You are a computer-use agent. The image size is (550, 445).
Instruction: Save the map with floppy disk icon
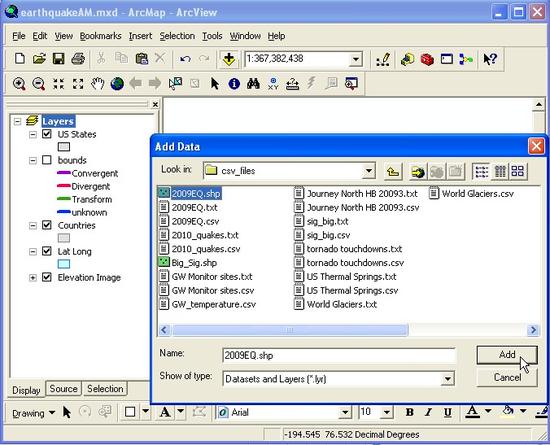tap(59, 59)
